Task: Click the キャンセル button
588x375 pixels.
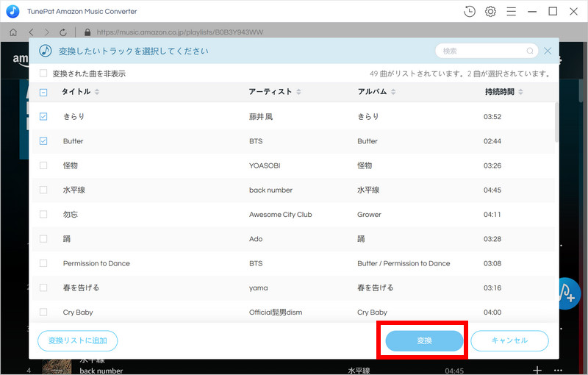Action: tap(509, 340)
